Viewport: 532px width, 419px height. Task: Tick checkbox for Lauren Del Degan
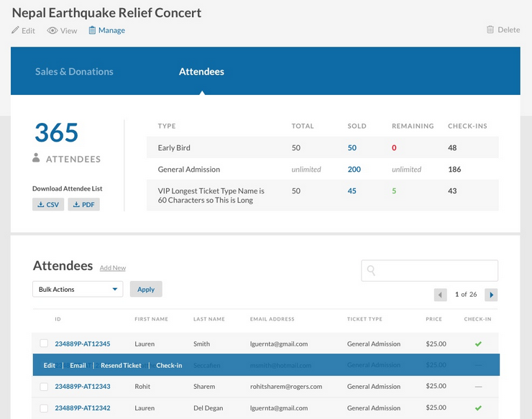point(44,408)
